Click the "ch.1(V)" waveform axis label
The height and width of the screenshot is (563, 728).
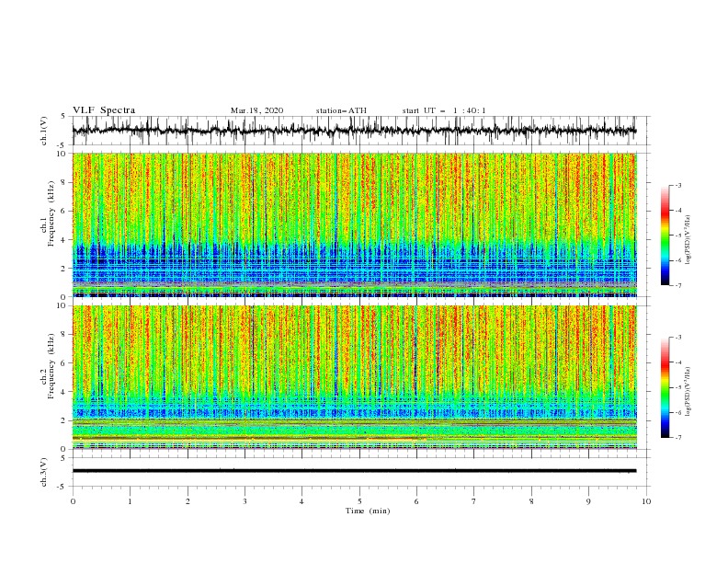[44, 131]
